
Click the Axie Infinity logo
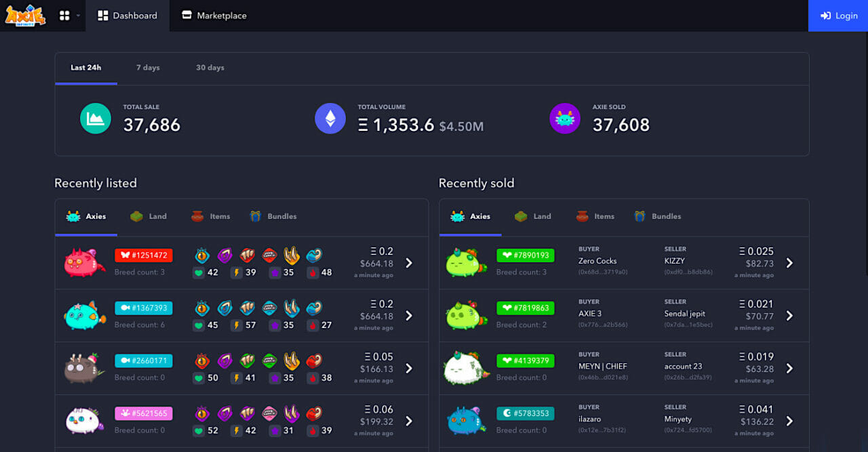pos(25,15)
